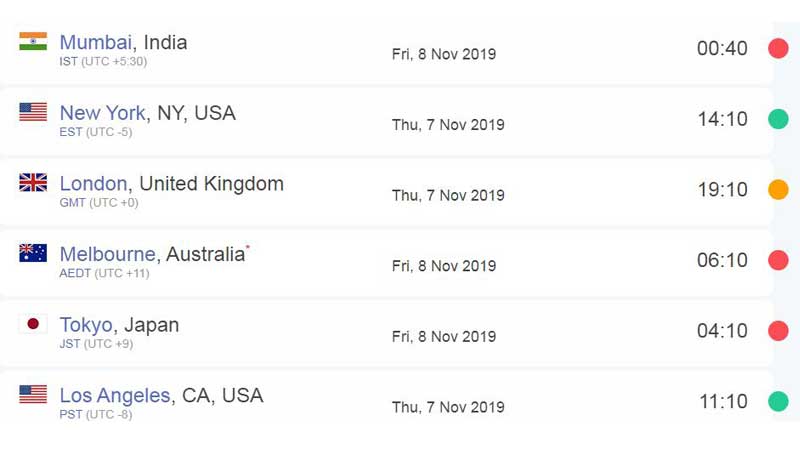Click the Japan flag icon
This screenshot has width=800, height=450.
33,323
